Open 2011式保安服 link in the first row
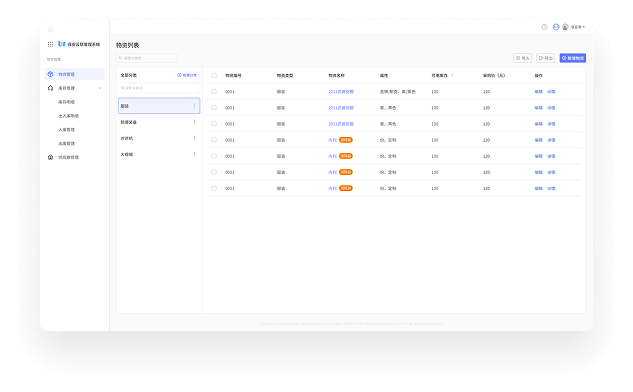Screen dimensions: 633x392 pos(341,92)
